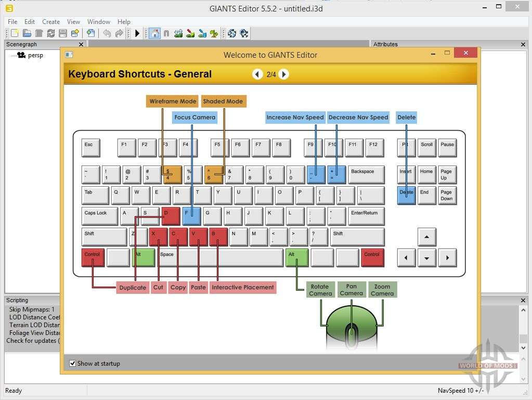Click the Focus Camera label

click(194, 118)
